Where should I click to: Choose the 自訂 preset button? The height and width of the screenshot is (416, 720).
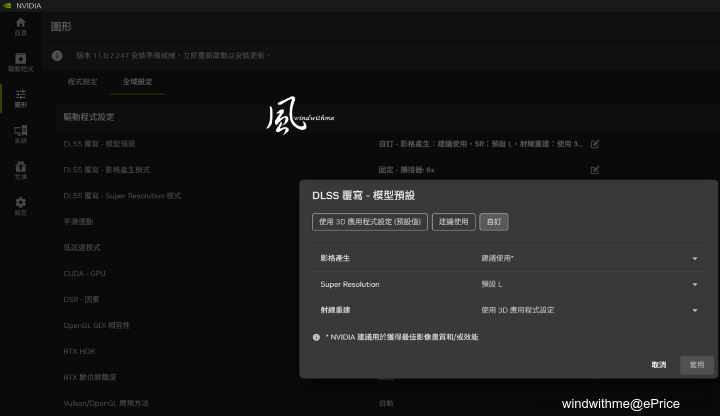click(494, 222)
